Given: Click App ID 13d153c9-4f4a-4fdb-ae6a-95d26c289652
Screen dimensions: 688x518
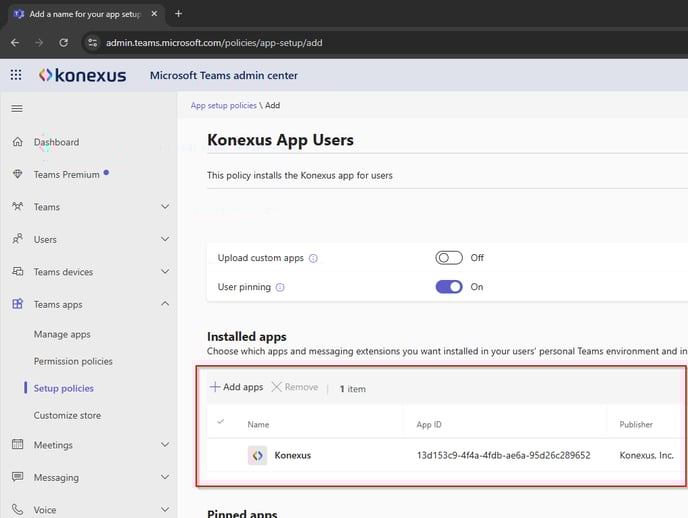Looking at the screenshot, I should (x=504, y=455).
